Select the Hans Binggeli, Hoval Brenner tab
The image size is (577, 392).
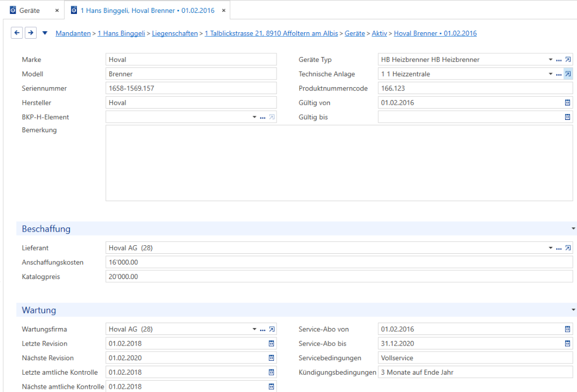point(147,11)
